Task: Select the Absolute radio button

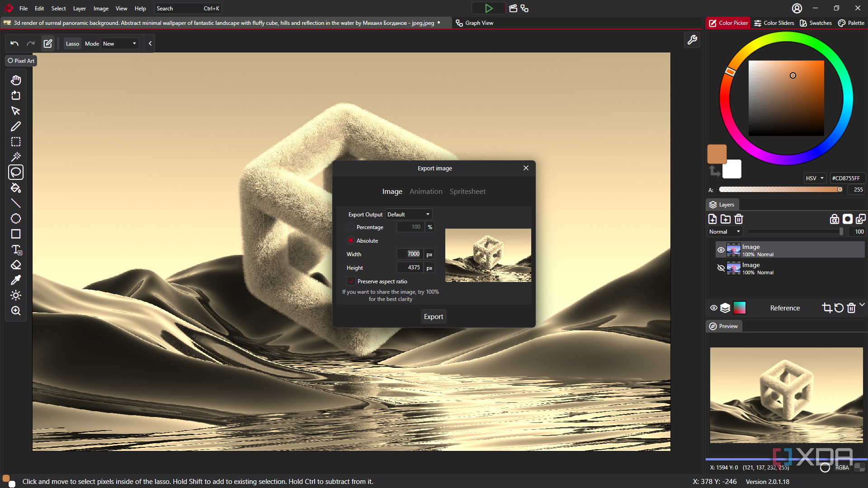Action: [351, 240]
